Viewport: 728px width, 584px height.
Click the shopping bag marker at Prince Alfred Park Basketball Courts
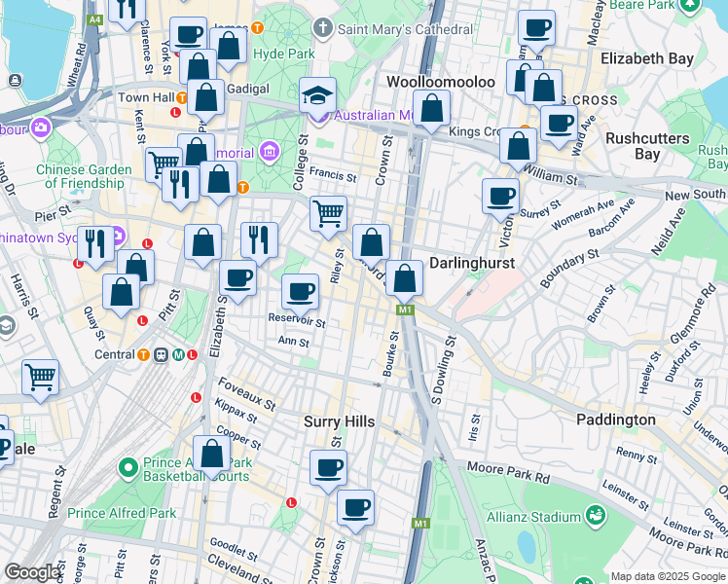click(212, 455)
